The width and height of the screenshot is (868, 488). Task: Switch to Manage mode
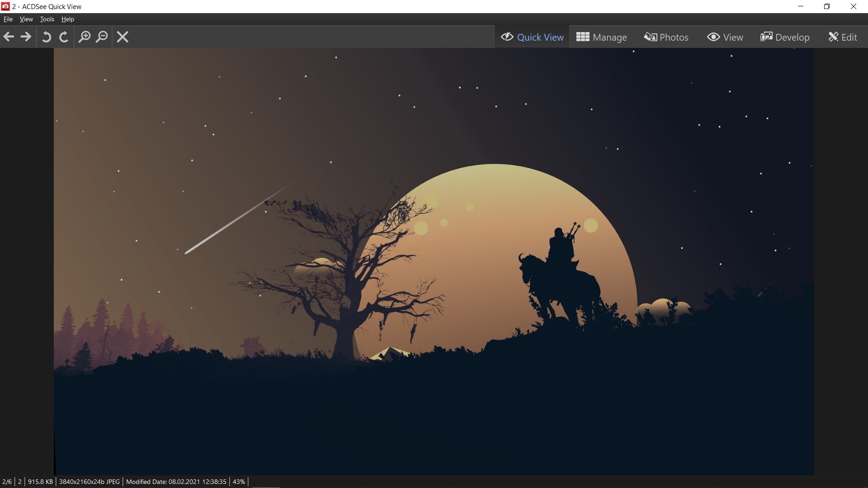pos(602,37)
